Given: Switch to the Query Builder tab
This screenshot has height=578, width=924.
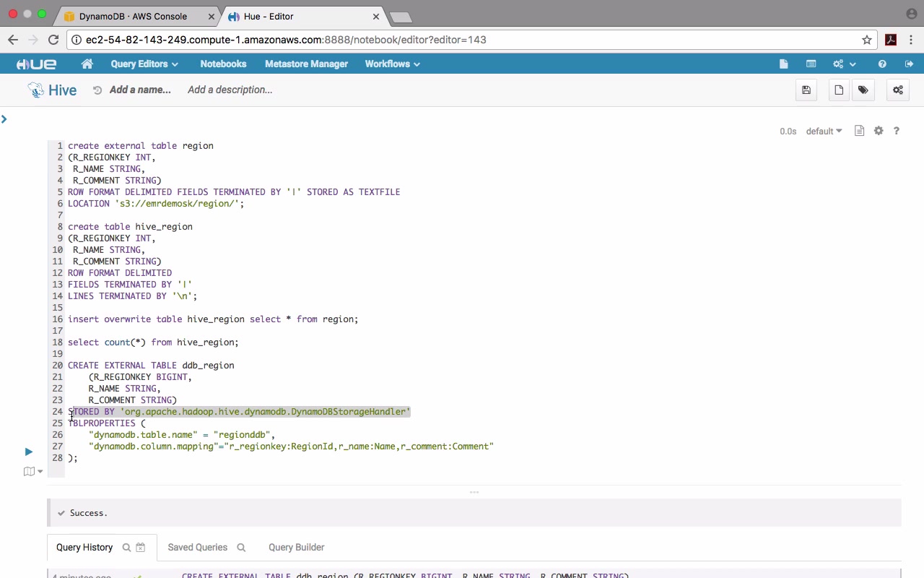Looking at the screenshot, I should tap(296, 548).
